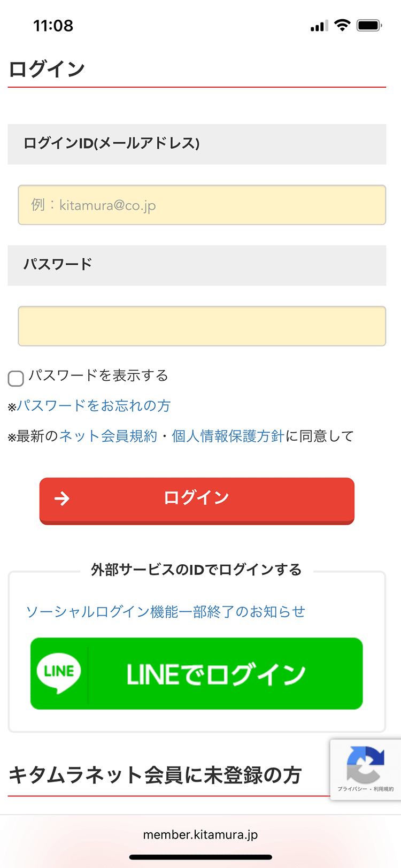This screenshot has height=868, width=401.
Task: Click the reCAPTCHA logo badge
Action: tap(365, 764)
